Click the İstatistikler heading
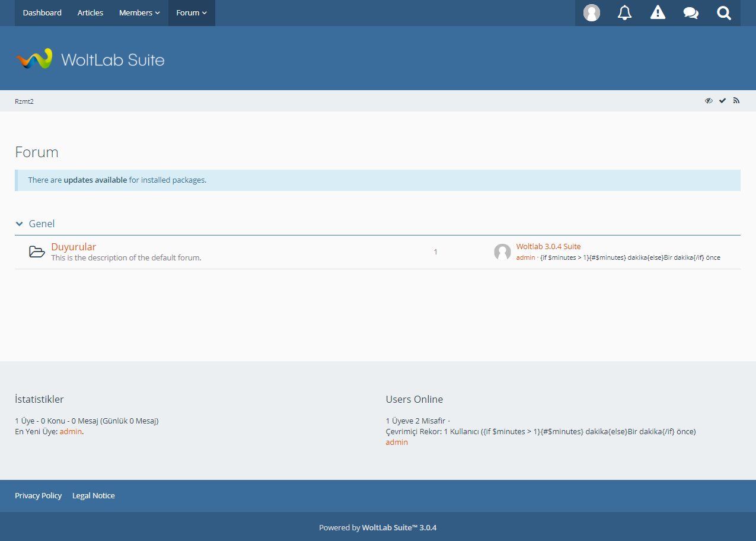Image resolution: width=756 pixels, height=541 pixels. [39, 399]
